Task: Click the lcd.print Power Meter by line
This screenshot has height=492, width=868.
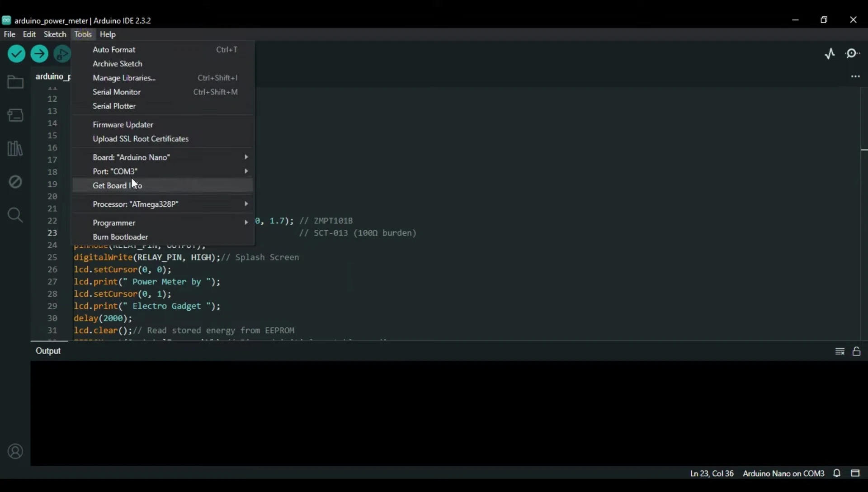Action: point(147,282)
